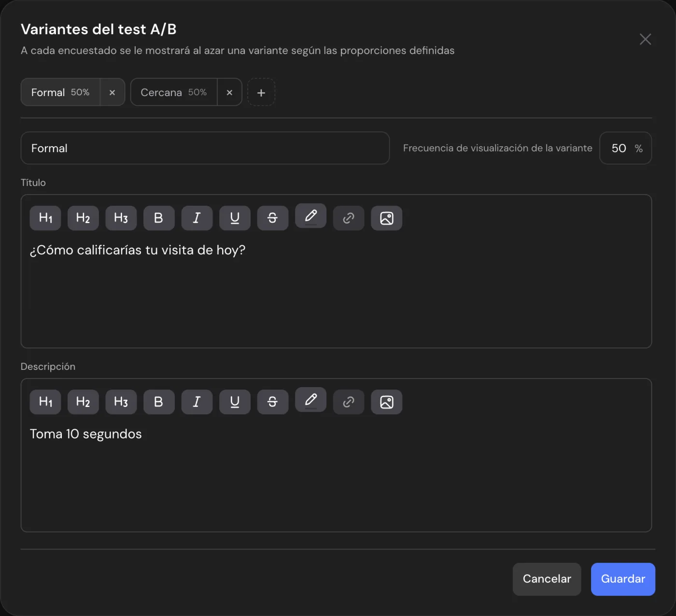Click the Cancelar button
The width and height of the screenshot is (676, 616).
[547, 579]
